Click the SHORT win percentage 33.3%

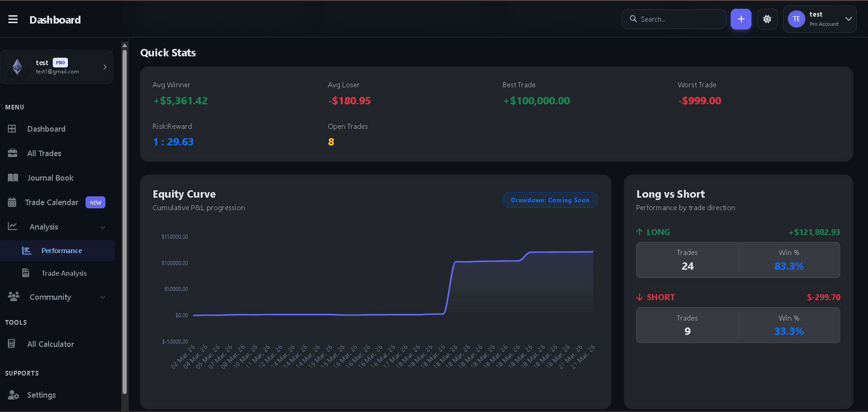[x=789, y=331]
